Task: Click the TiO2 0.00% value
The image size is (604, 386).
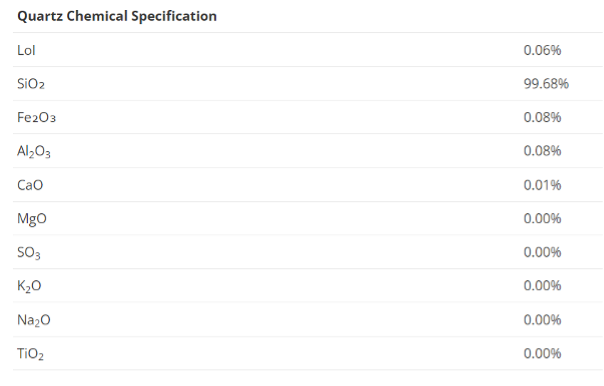Action: tap(542, 353)
